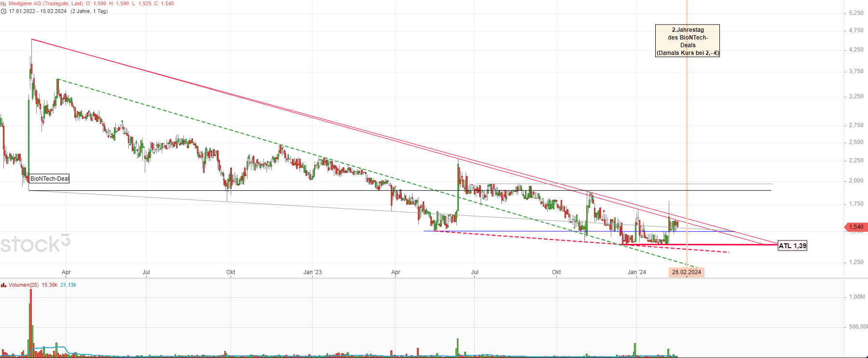868x358 pixels.
Task: Click the 2,250 price axis label
Action: point(856,160)
